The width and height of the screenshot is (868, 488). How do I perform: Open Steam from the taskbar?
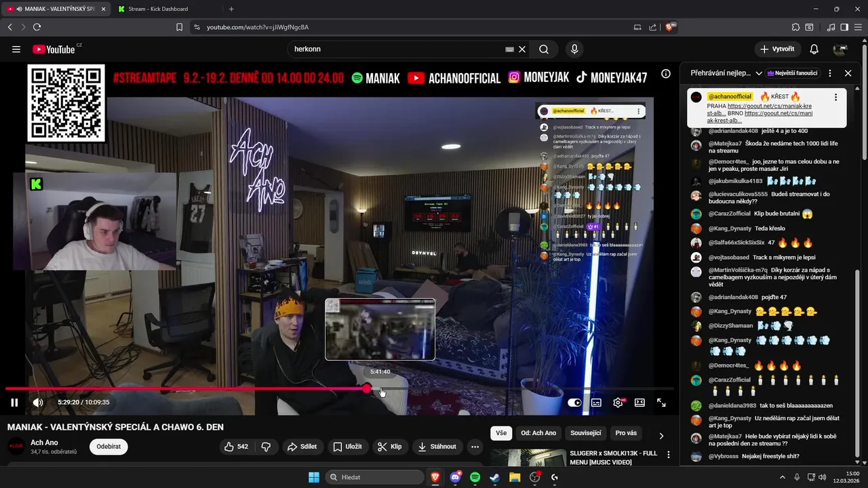[x=494, y=477]
